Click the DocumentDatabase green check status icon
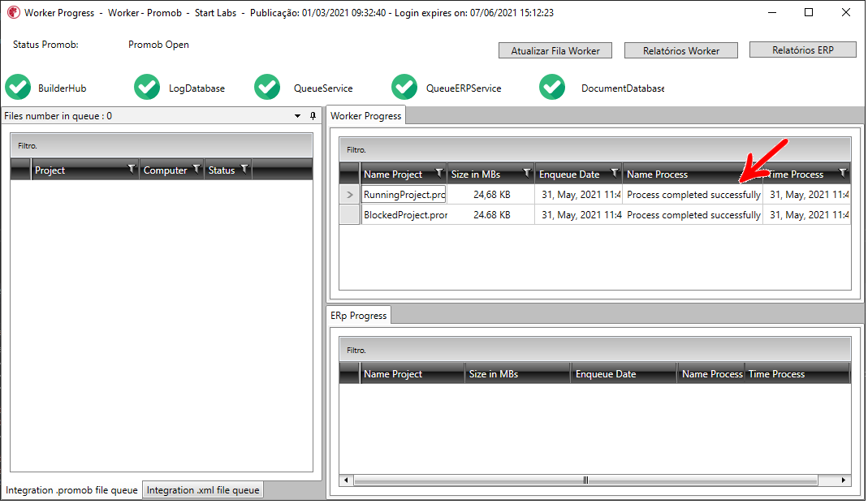Screen dimensions: 868x504 552,88
